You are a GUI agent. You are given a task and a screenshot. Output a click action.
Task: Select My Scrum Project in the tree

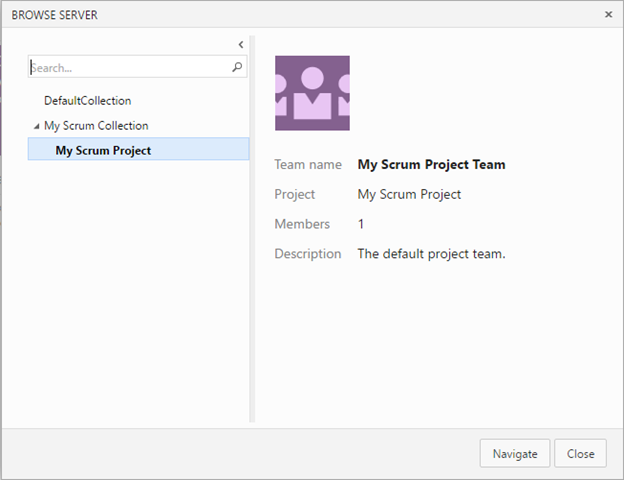(103, 151)
